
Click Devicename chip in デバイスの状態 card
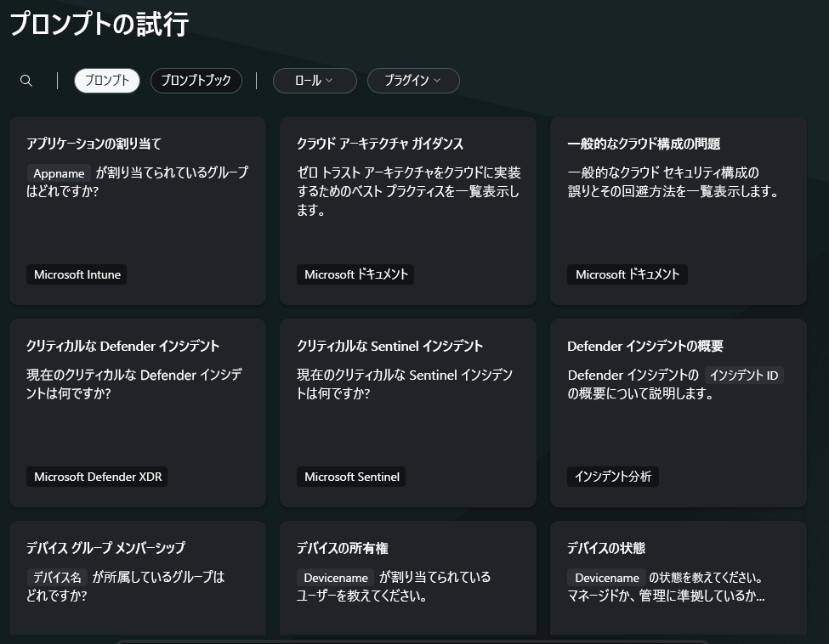pyautogui.click(x=606, y=578)
